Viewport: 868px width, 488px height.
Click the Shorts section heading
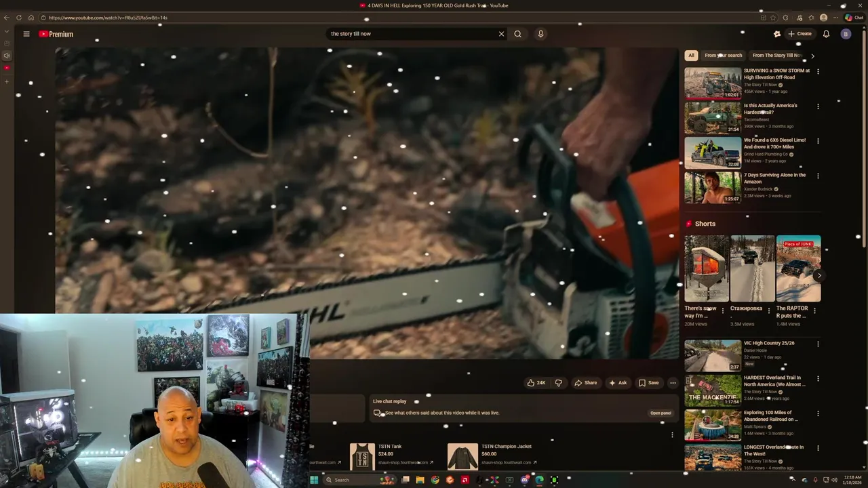[x=705, y=224]
